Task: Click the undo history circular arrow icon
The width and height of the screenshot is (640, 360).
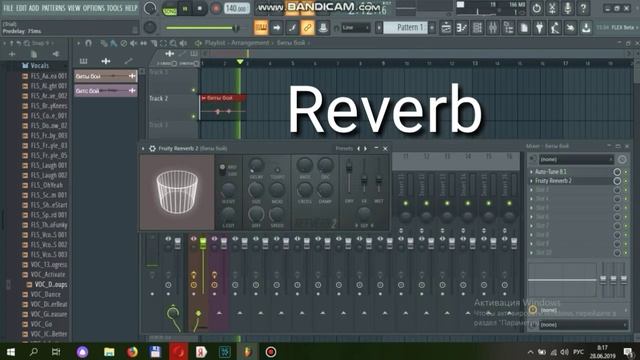Action: click(536, 8)
